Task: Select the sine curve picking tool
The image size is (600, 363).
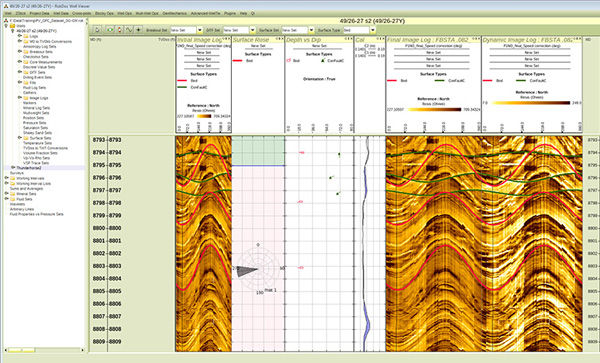Action: pyautogui.click(x=129, y=29)
